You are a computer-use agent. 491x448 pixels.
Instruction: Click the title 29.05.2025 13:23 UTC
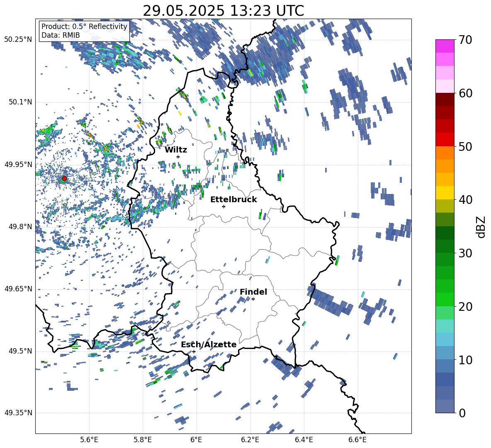point(223,11)
